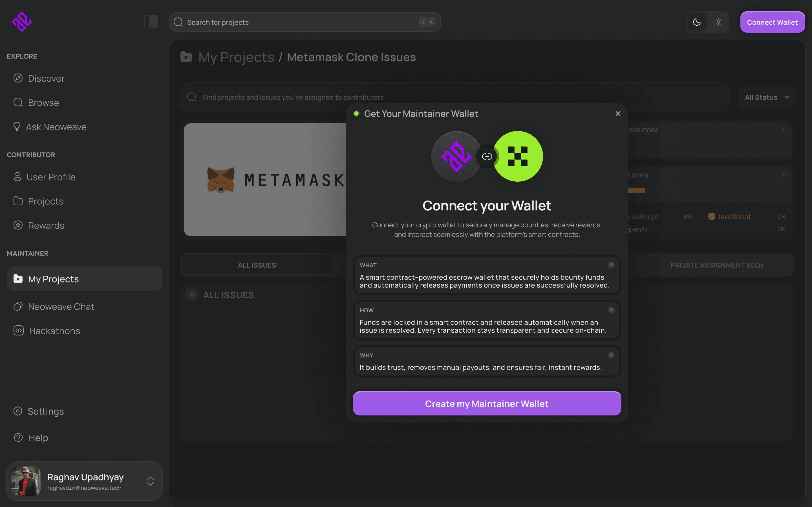Click the info icon in WHY card

611,355
